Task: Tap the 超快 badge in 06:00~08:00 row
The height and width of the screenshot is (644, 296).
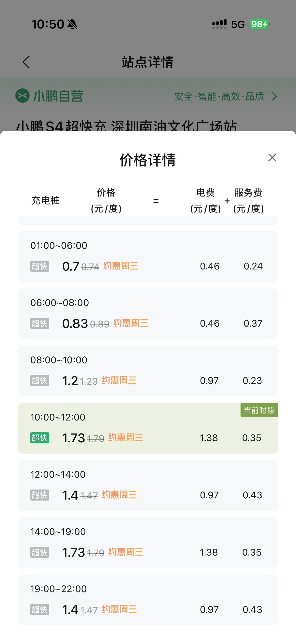Action: click(40, 323)
